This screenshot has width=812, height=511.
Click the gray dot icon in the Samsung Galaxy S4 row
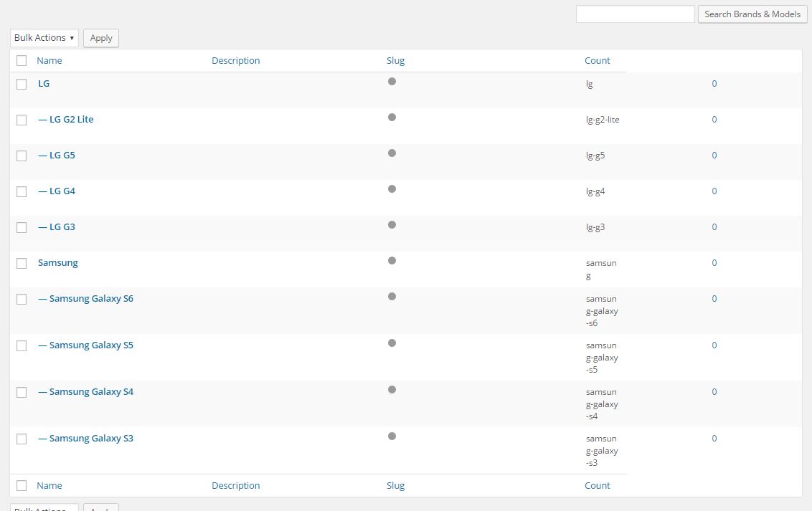tap(392, 389)
